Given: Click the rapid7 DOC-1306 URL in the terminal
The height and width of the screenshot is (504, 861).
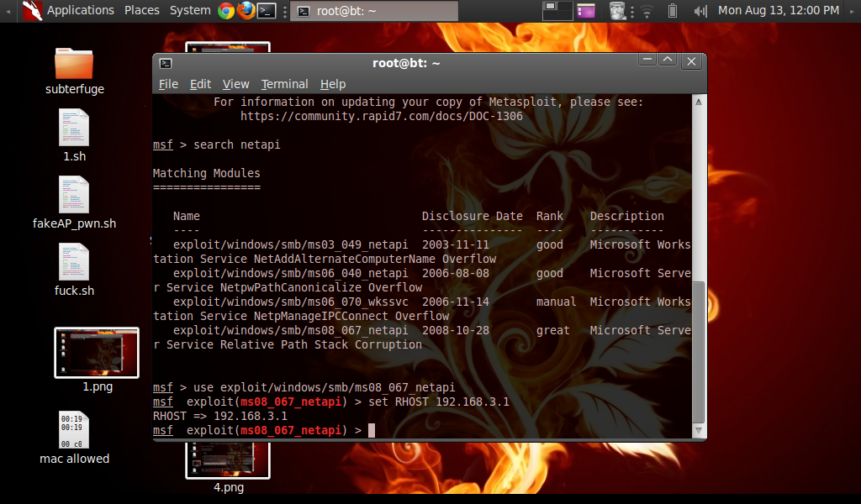Looking at the screenshot, I should pos(382,116).
